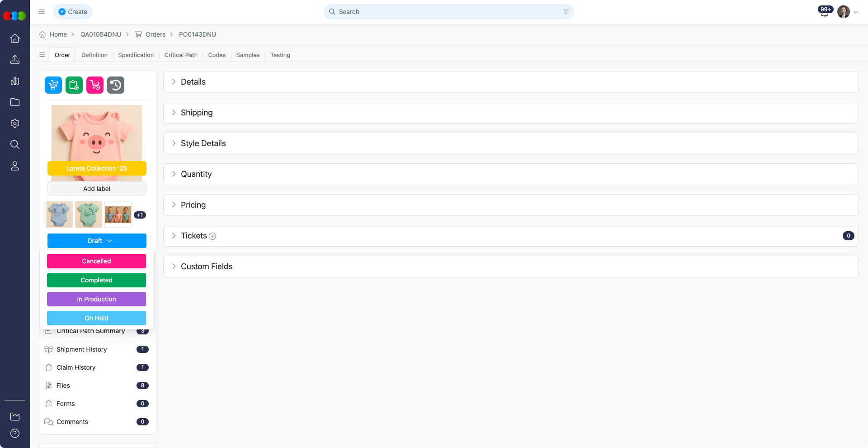The width and height of the screenshot is (868, 448).
Task: Set order status to In Production
Action: pyautogui.click(x=96, y=299)
